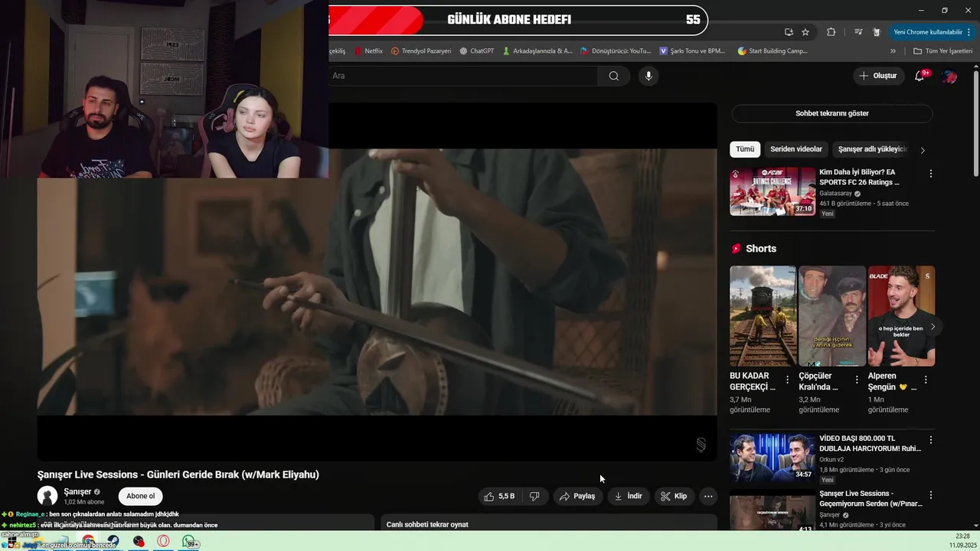
Task: Open the Arkadaşlarınızla & A... bookmark
Action: pos(537,51)
